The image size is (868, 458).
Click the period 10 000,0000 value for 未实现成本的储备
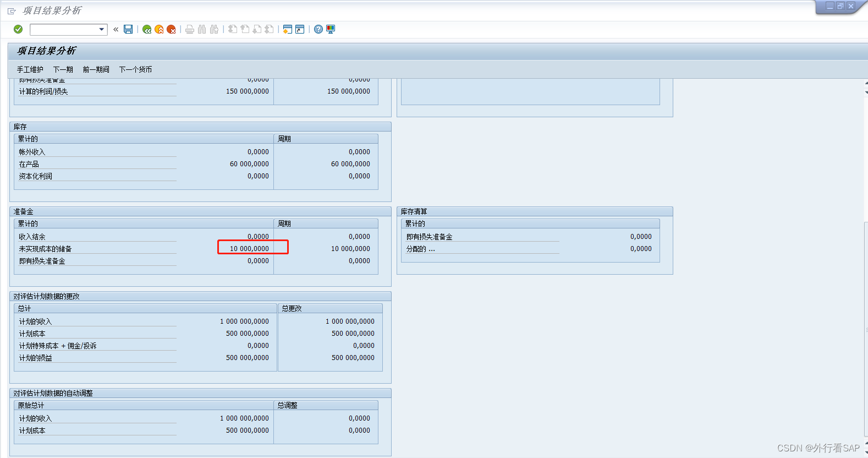point(350,249)
